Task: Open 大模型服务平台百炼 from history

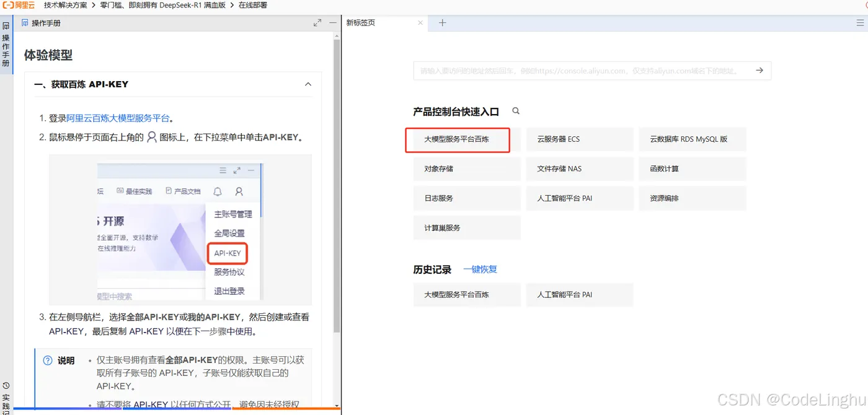Action: [x=467, y=295]
